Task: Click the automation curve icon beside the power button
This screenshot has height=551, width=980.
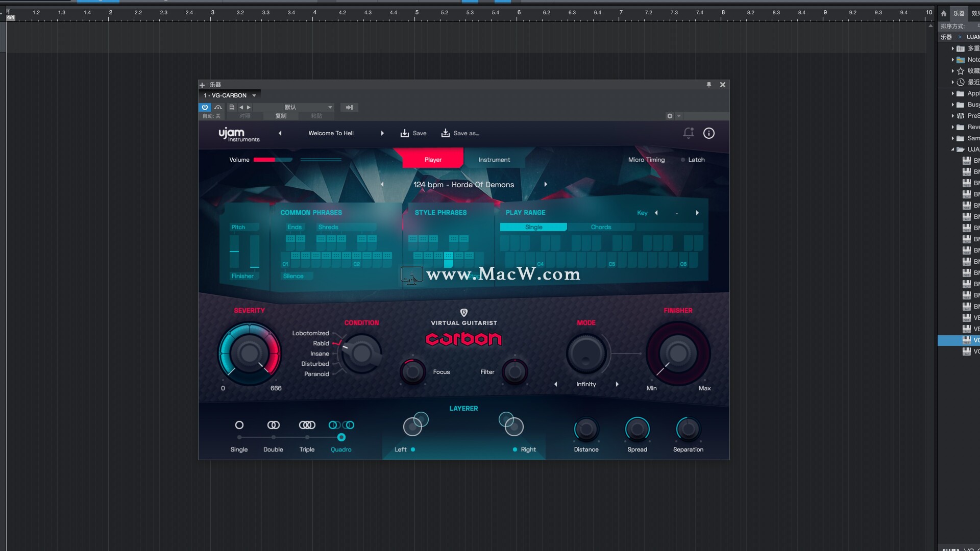Action: (218, 107)
